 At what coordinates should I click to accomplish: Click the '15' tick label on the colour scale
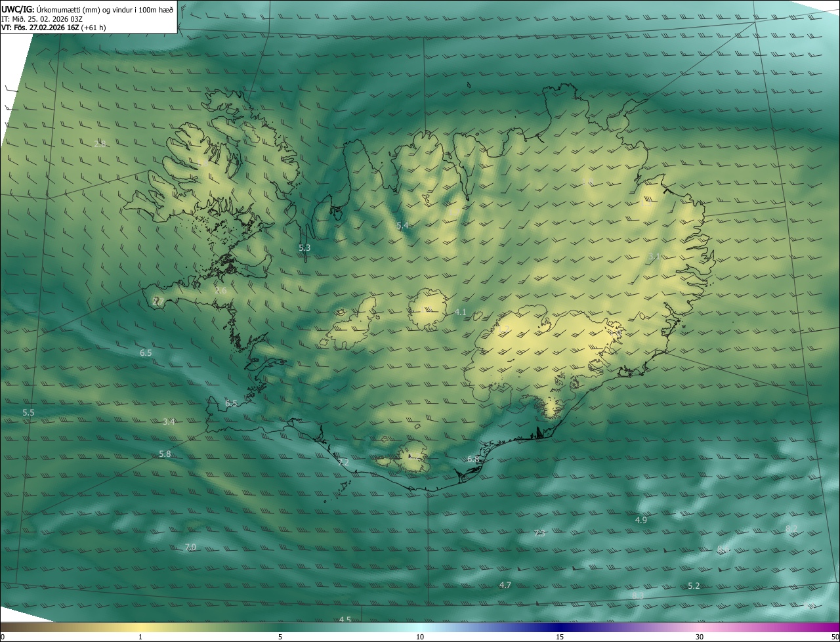click(560, 637)
